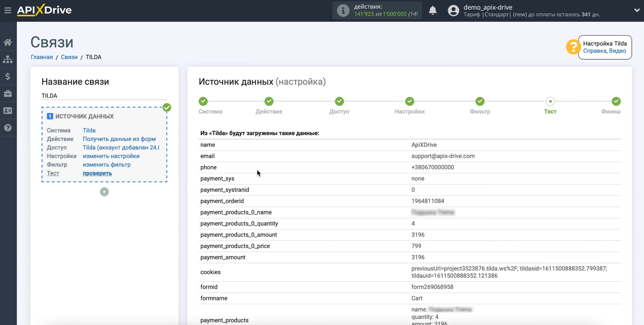Select the current Тест step indicator
The height and width of the screenshot is (325, 644).
click(550, 101)
